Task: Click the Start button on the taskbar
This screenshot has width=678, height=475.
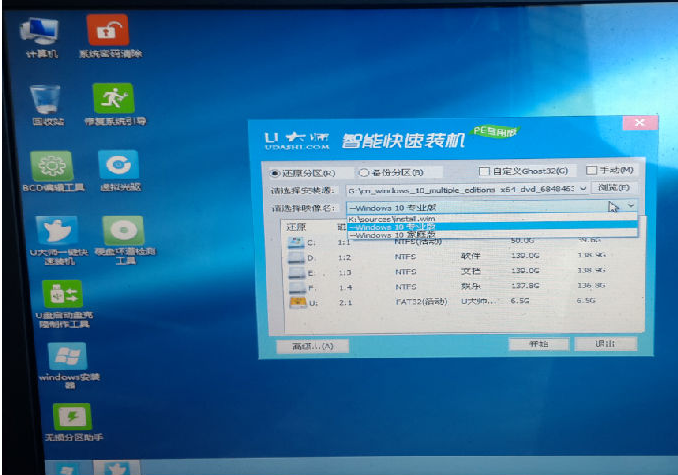Action: [x=68, y=468]
